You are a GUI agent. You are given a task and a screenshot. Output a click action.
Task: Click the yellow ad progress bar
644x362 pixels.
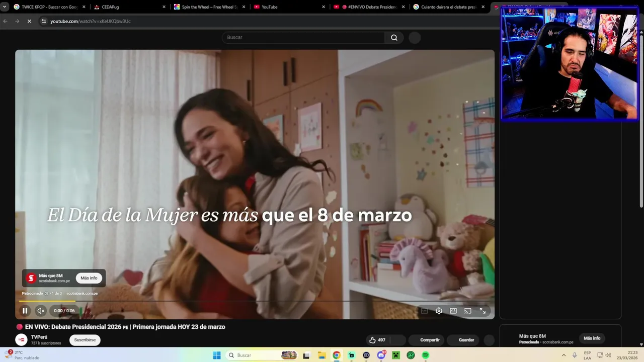pyautogui.click(x=47, y=301)
